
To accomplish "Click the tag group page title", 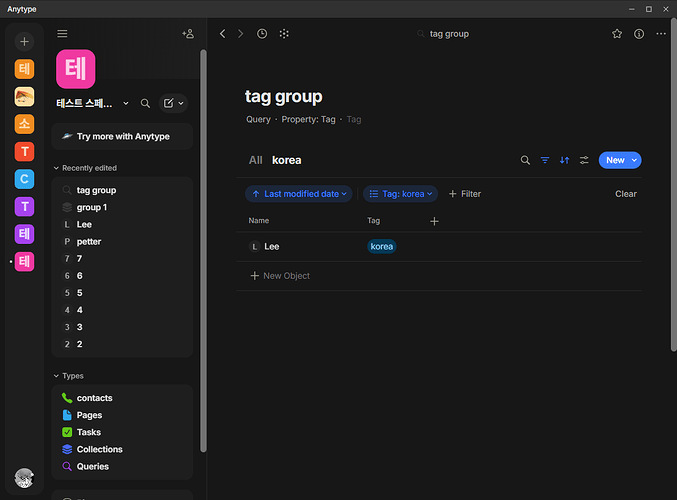I will coord(284,97).
